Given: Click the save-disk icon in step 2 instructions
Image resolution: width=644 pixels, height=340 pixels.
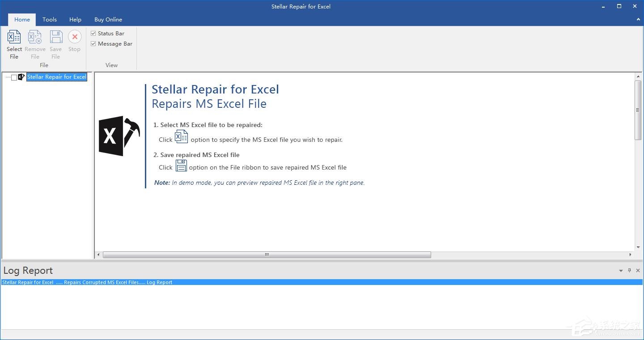Looking at the screenshot, I should click(x=181, y=165).
